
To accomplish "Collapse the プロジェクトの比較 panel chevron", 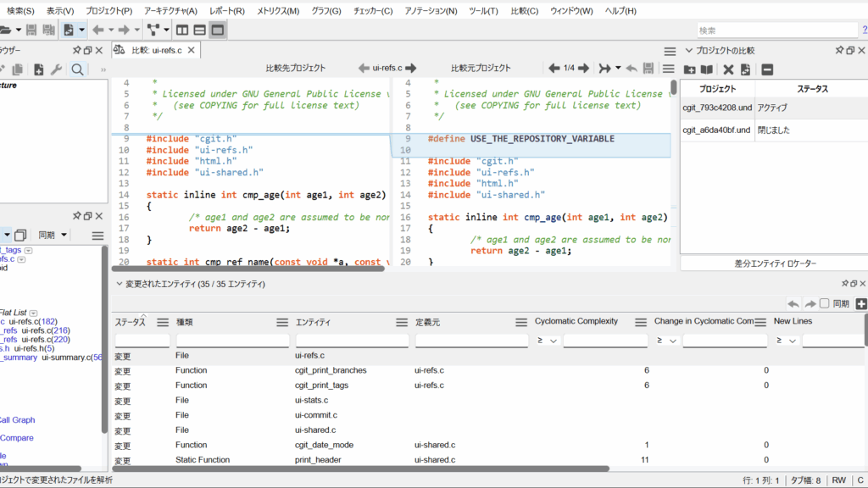I will coord(687,50).
